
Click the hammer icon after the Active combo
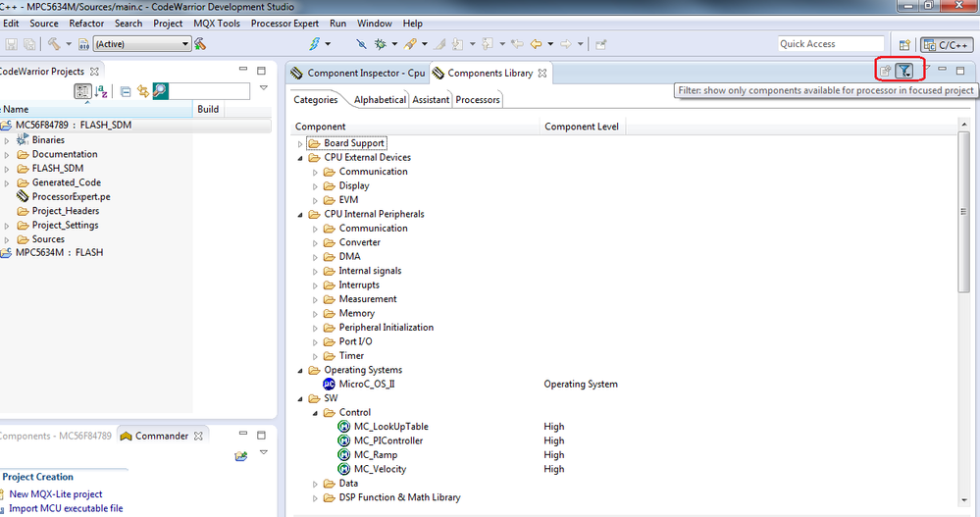(x=200, y=44)
